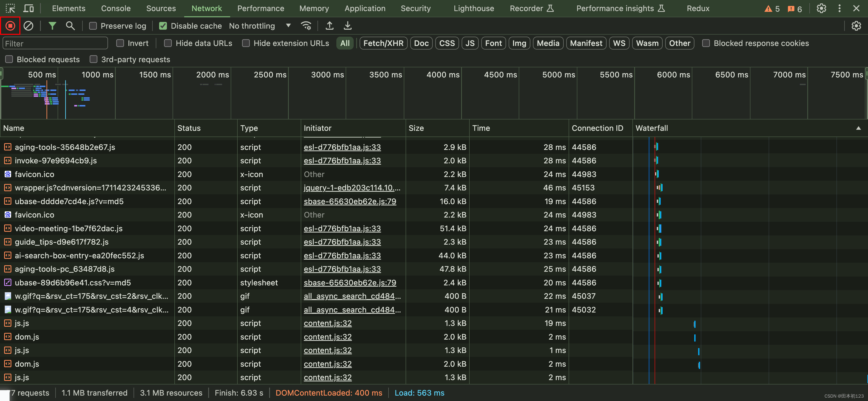Select the Fetch/XHR filter tab
Screen dimensions: 868x401
(x=383, y=43)
